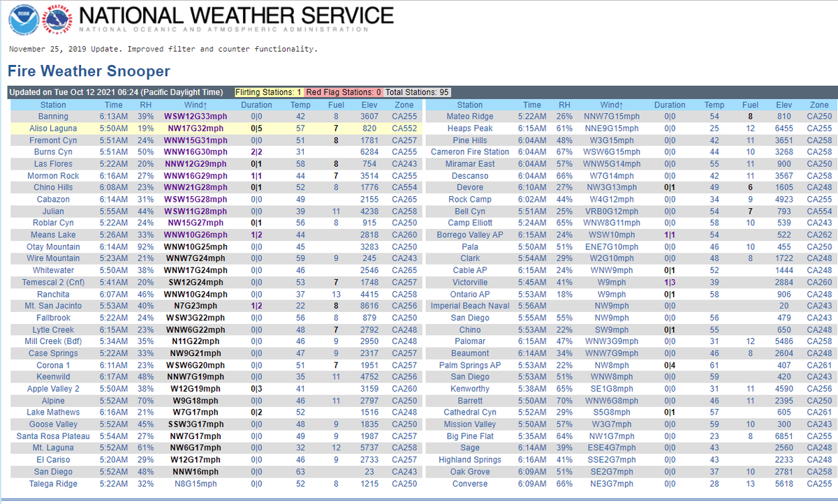Open the Apple Valley 2 station link
838x504 pixels.
pos(53,389)
